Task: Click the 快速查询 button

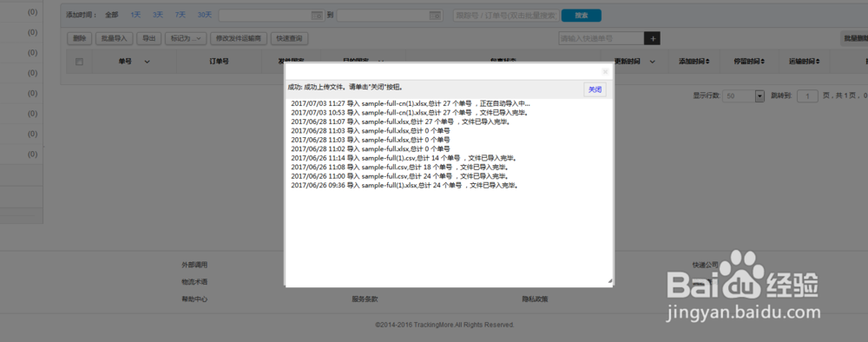Action: pyautogui.click(x=290, y=39)
